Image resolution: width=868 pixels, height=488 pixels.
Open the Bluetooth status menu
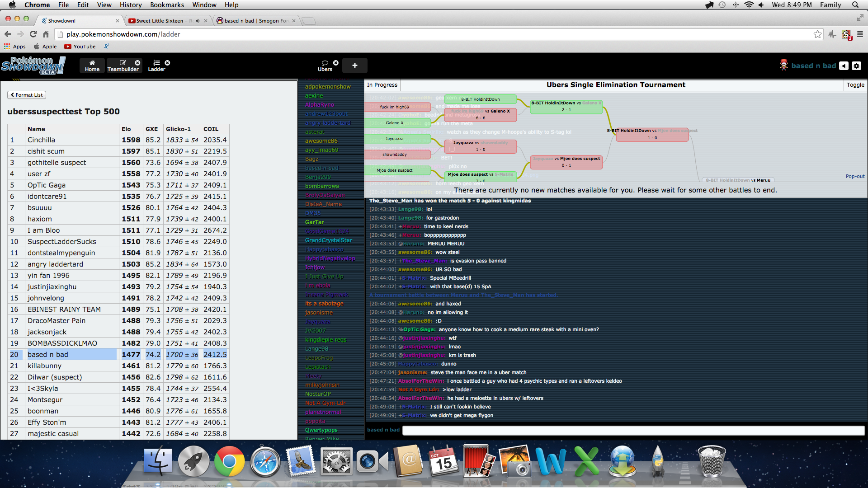(736, 5)
